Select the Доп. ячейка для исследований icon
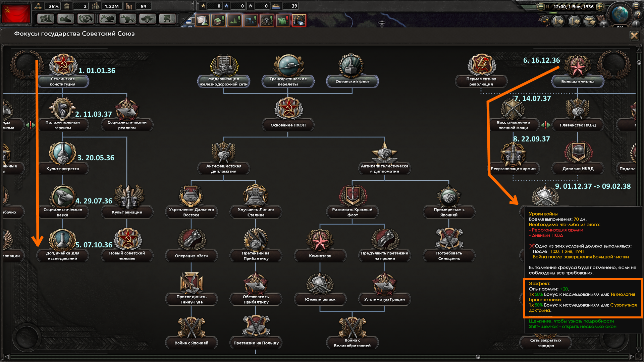This screenshot has height=362, width=644. (62, 239)
